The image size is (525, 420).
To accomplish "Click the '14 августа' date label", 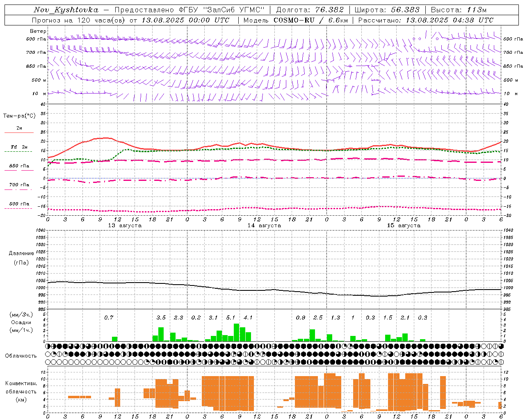I will [x=264, y=226].
